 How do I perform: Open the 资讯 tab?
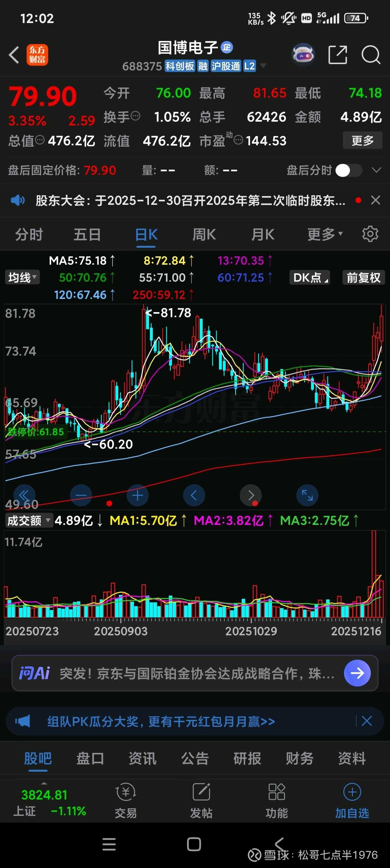[x=143, y=758]
